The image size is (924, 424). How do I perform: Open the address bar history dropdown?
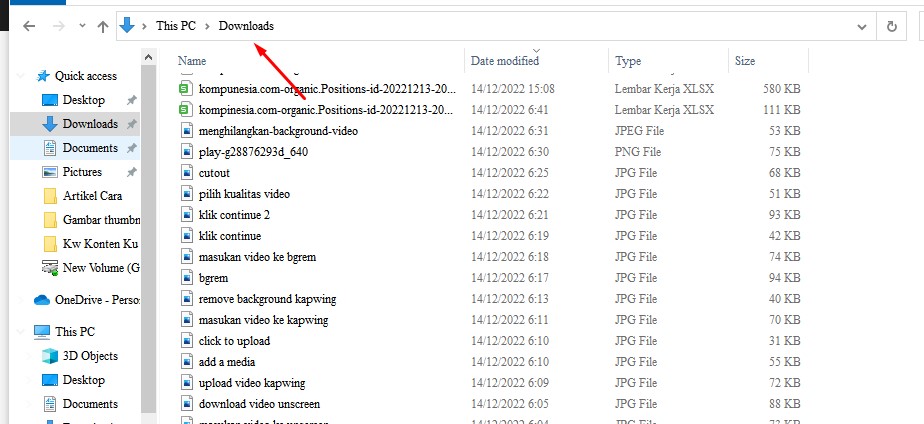[x=862, y=26]
